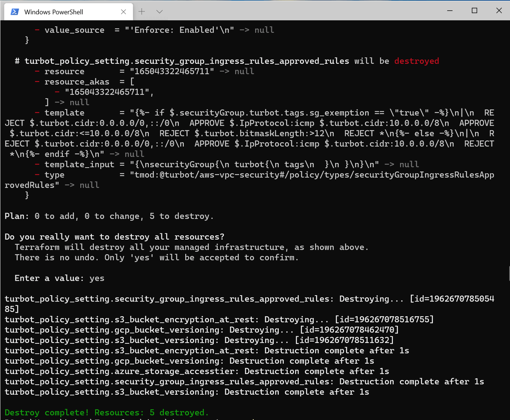Click 's3_bucket_versioning: Destruction complete' line
510x420 pixels.
187,392
